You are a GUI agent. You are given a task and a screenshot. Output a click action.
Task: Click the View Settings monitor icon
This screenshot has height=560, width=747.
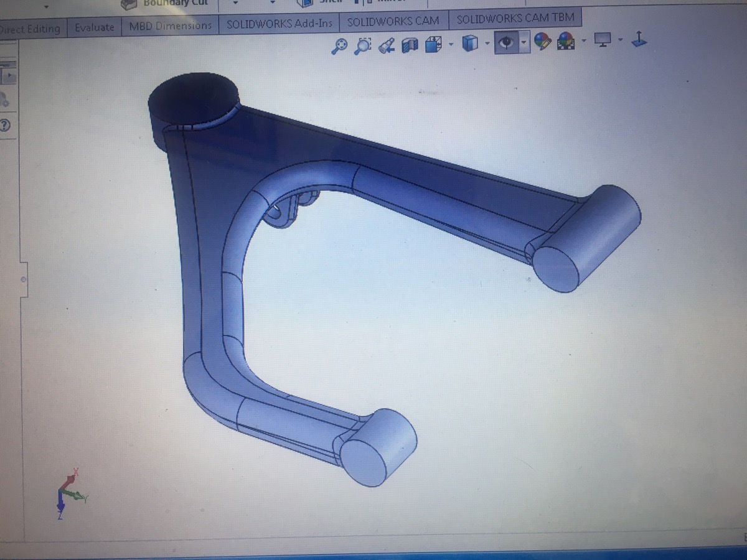[603, 41]
